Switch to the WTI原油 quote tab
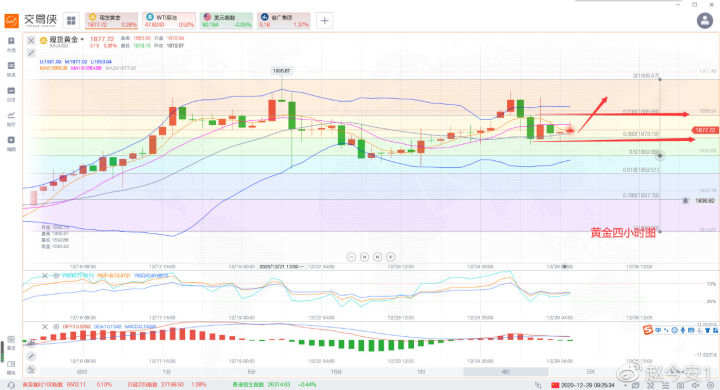Viewport: 720px width, 390px height. point(169,21)
